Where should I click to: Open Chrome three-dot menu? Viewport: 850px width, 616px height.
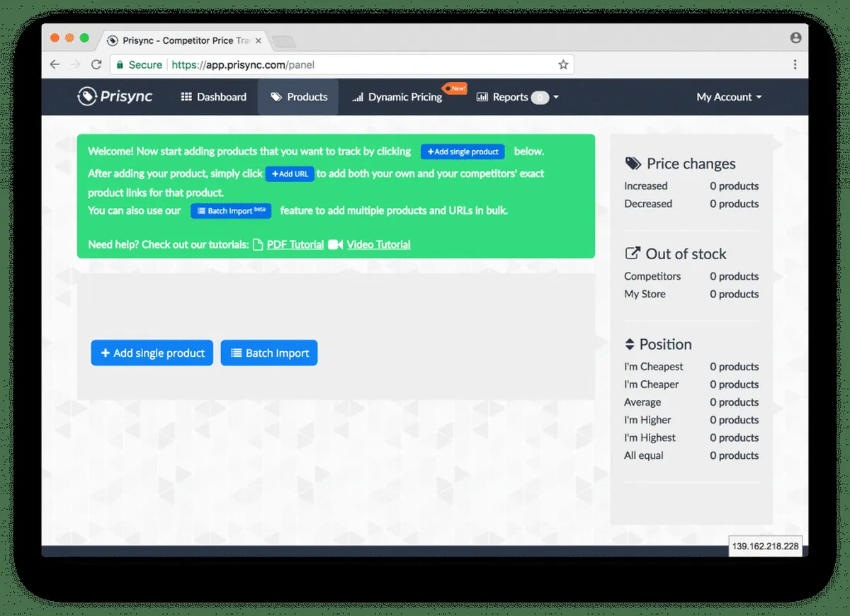[795, 64]
